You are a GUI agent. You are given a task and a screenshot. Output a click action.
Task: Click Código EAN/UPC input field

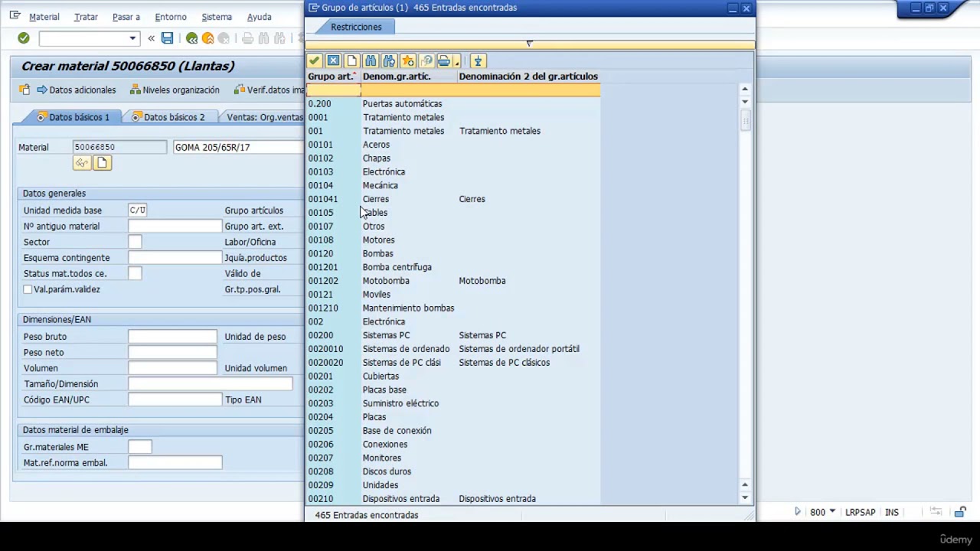tap(175, 399)
